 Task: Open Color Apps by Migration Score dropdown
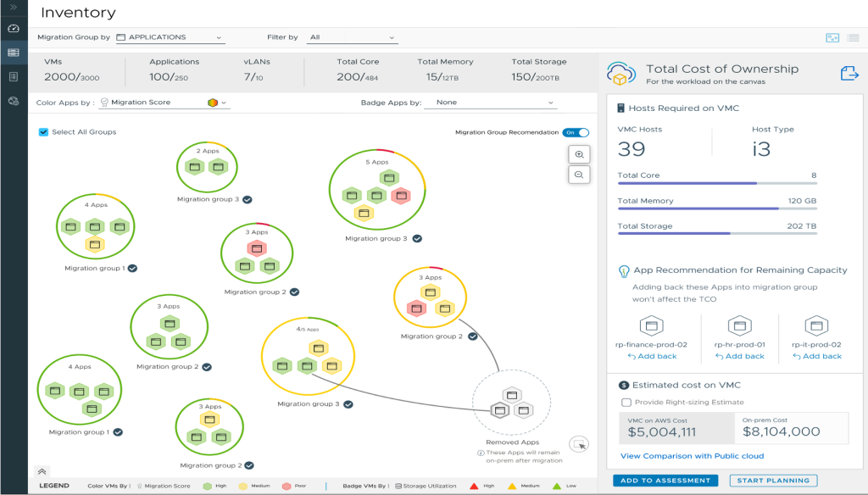pyautogui.click(x=164, y=103)
